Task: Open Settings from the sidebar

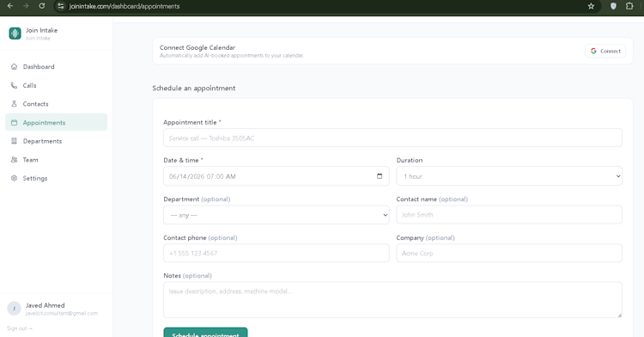Action: [x=57, y=178]
